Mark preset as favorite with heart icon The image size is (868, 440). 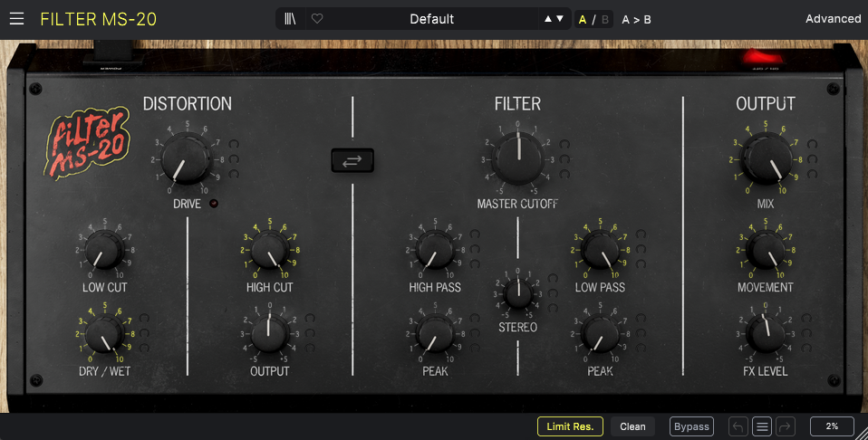(317, 19)
